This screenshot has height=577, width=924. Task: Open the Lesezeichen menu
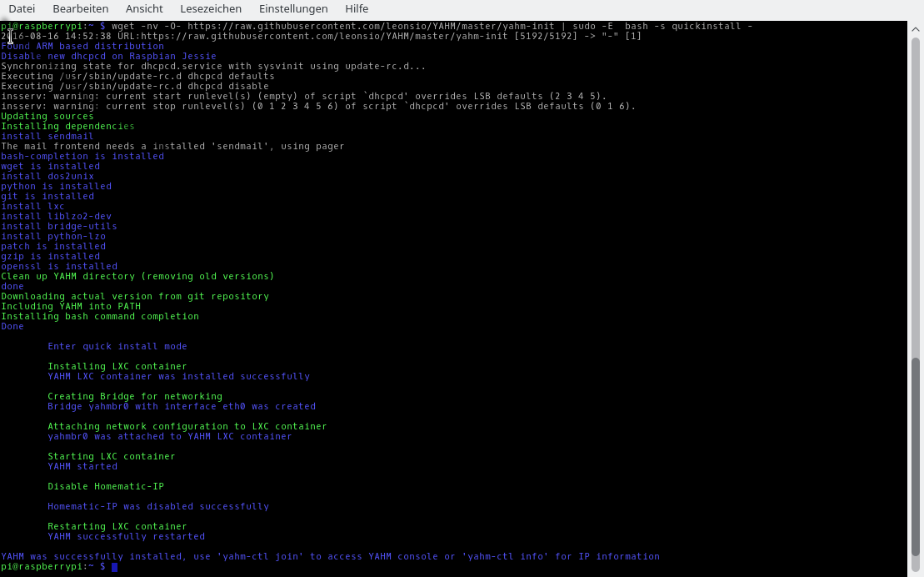210,9
